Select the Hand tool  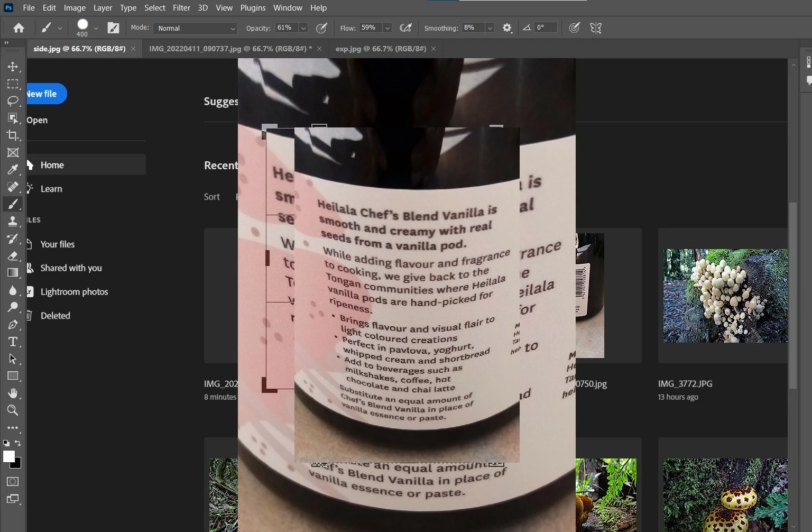click(13, 393)
